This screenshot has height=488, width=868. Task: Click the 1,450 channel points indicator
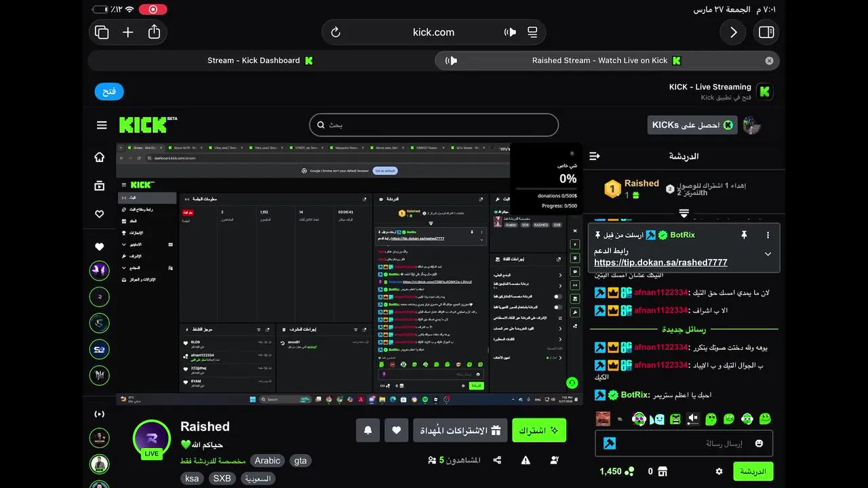(x=617, y=471)
